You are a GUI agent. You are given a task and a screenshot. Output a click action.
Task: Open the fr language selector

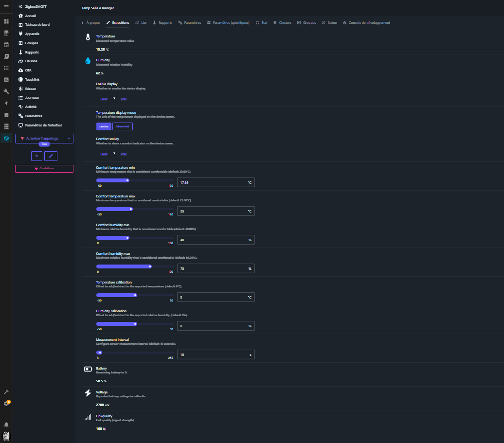coord(36,156)
